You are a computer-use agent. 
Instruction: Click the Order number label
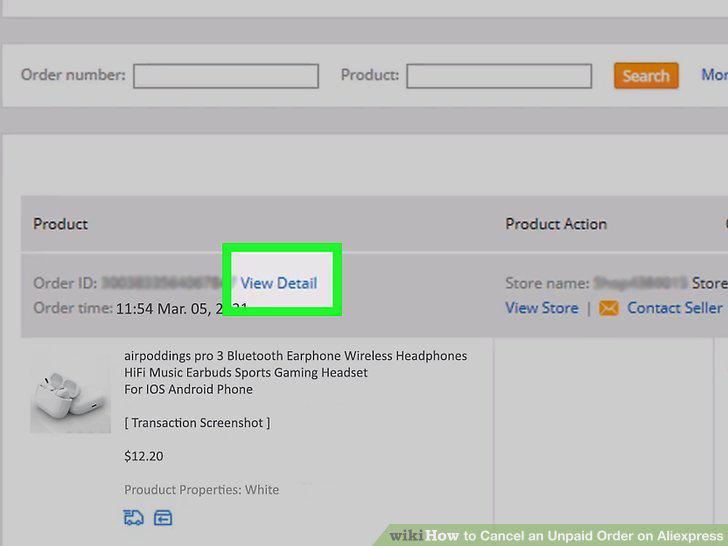(73, 75)
